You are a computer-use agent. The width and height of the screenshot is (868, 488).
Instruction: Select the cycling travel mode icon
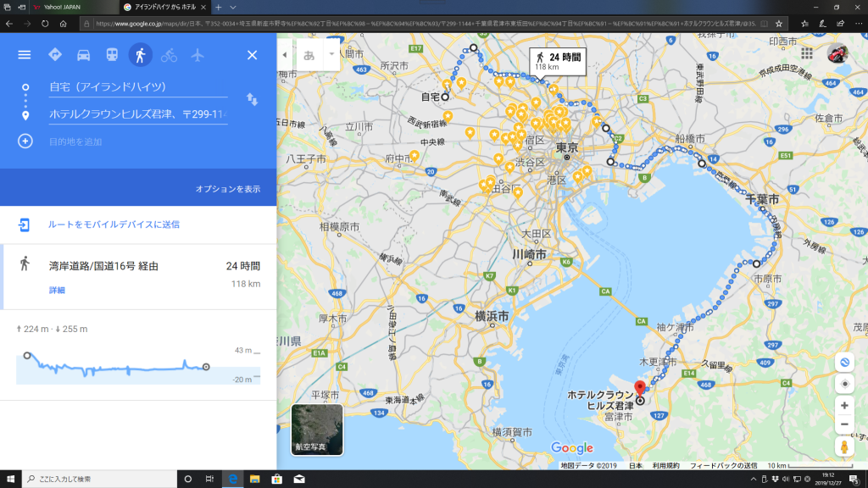169,55
